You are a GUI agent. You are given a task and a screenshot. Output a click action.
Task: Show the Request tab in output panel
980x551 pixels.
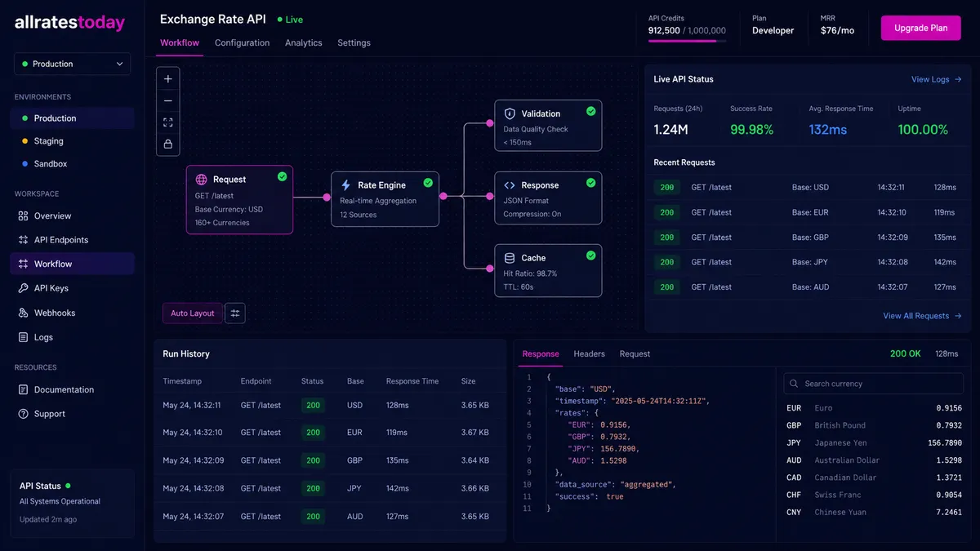click(x=635, y=354)
